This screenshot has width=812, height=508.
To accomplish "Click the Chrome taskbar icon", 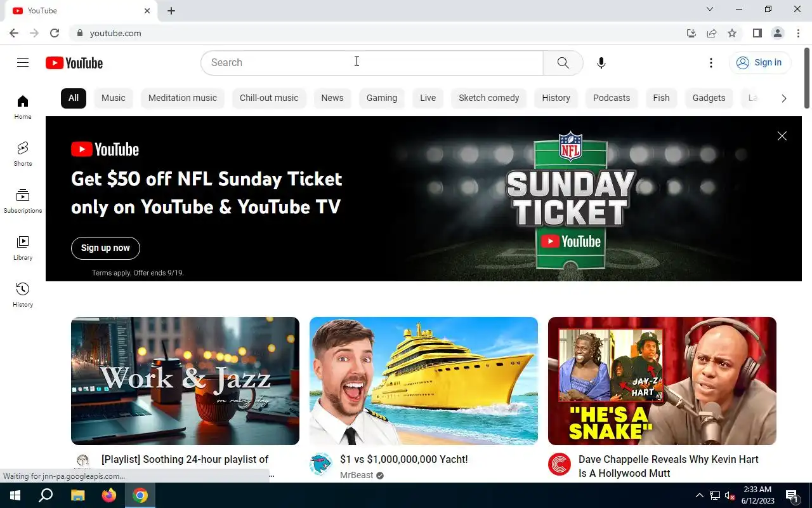I will (140, 495).
